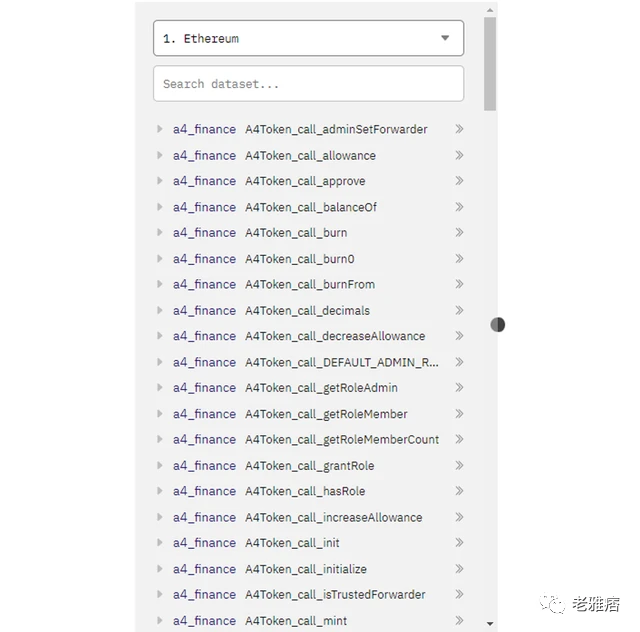Select the A4Token_call_getRoleMemberCount table name
The image size is (640, 632).
coord(342,439)
